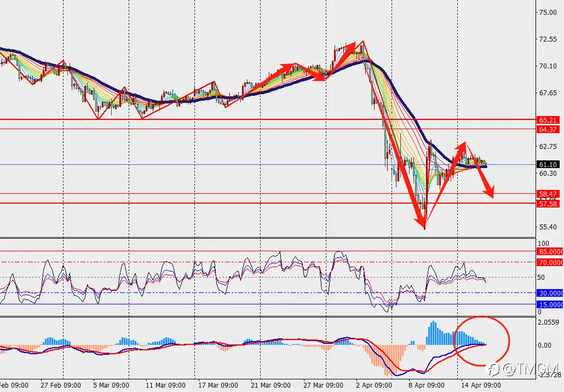Click the 2 Apr 09:00 time label
The height and width of the screenshot is (392, 564).
pos(374,385)
